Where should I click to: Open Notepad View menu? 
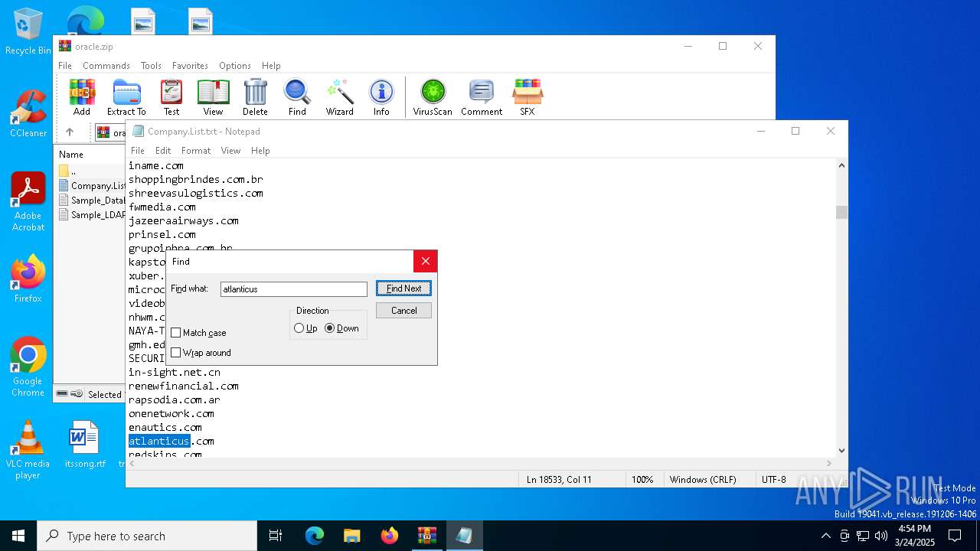[x=230, y=151]
